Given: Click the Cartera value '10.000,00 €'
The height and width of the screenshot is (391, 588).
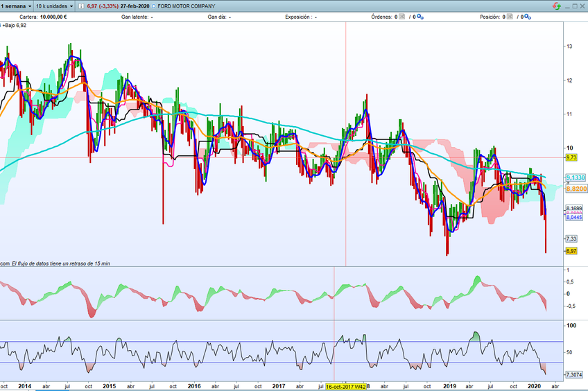Looking at the screenshot, I should [53, 17].
